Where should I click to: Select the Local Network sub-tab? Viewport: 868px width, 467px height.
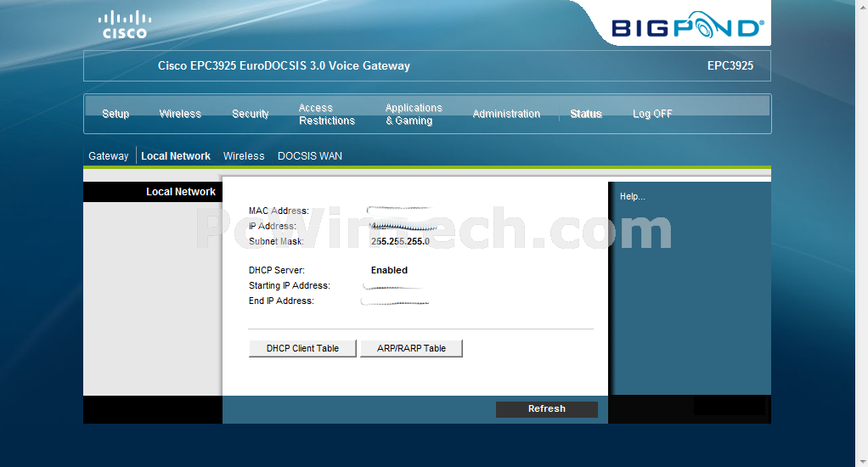pyautogui.click(x=176, y=156)
